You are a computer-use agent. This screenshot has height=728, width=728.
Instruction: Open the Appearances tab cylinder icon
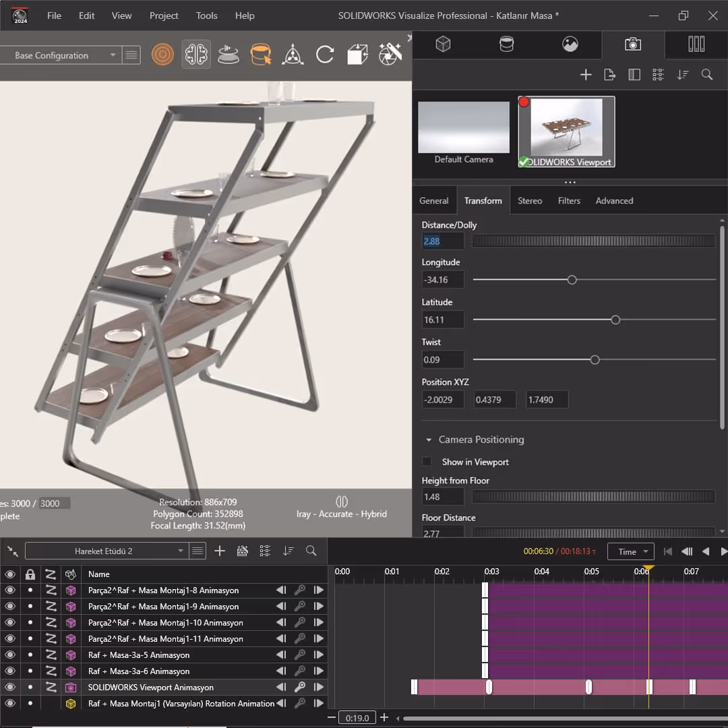pyautogui.click(x=506, y=44)
